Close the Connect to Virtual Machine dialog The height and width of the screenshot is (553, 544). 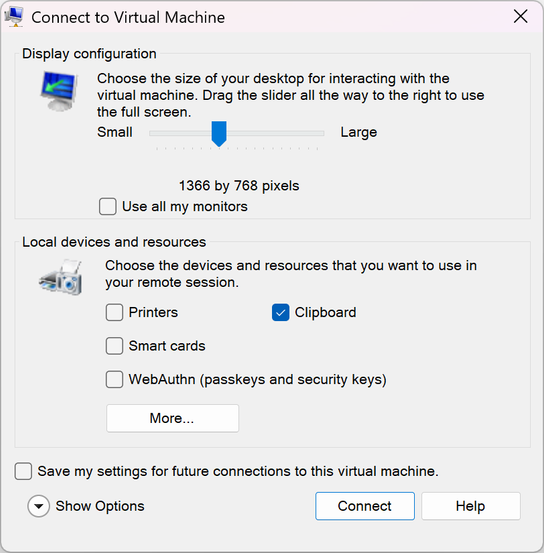521,17
